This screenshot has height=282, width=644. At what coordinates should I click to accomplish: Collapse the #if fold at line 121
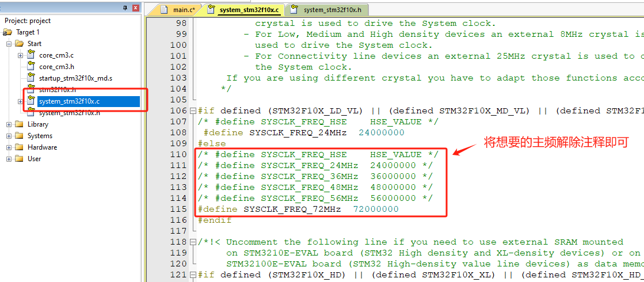pos(193,275)
